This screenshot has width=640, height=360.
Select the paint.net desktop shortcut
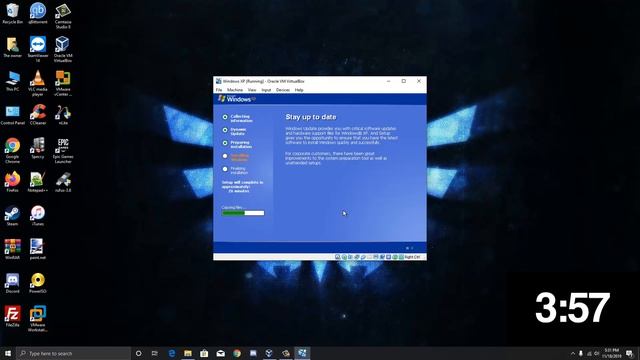coord(38,249)
